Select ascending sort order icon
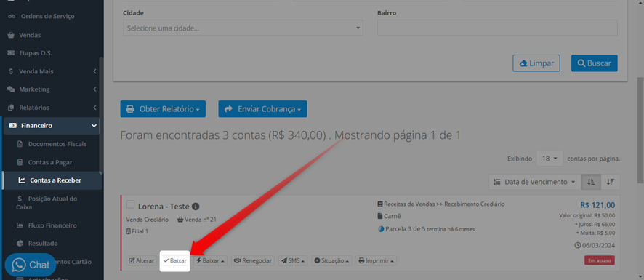The height and width of the screenshot is (280, 644). [591, 182]
